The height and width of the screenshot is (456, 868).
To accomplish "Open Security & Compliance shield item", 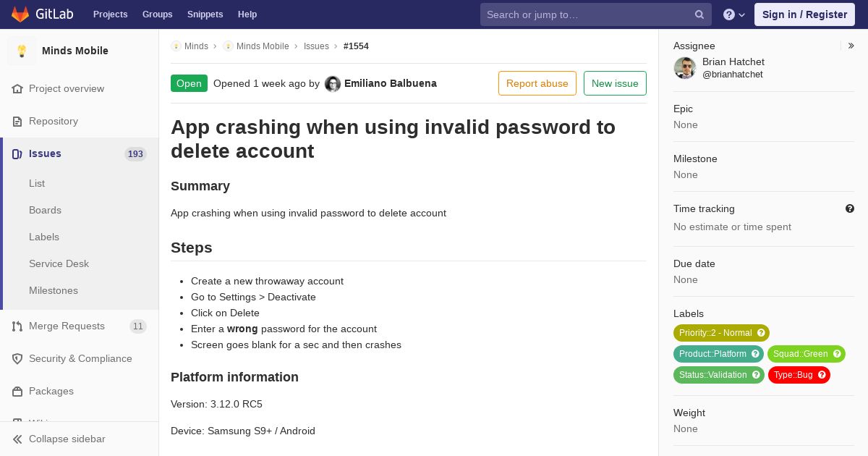I will 80,358.
